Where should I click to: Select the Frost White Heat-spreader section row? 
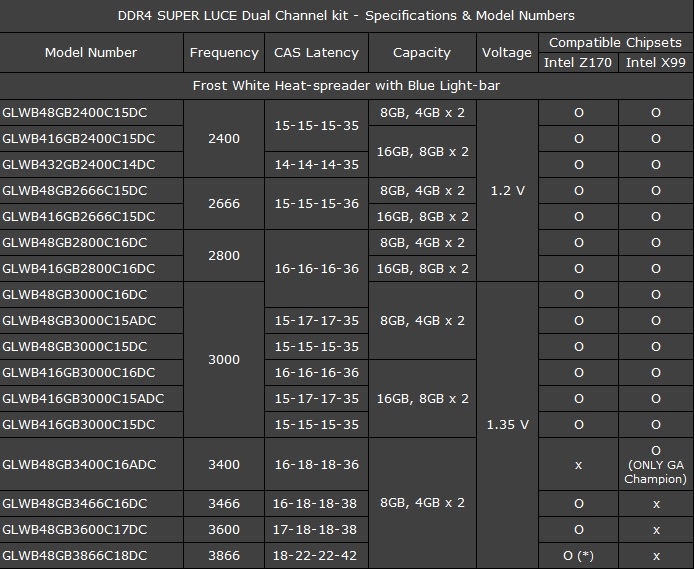click(346, 86)
